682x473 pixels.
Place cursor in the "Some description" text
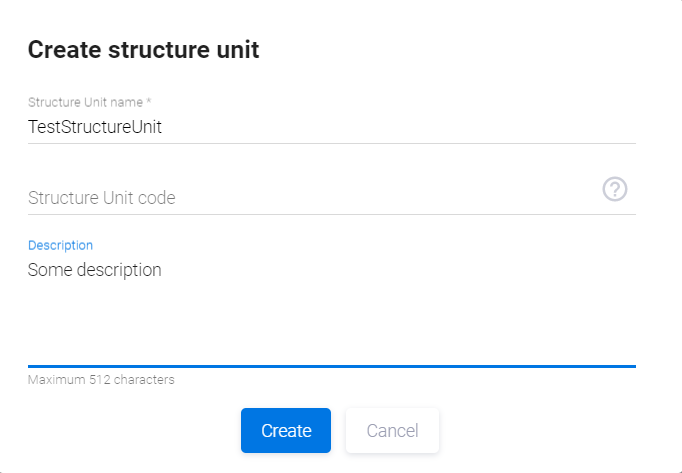[x=95, y=270]
